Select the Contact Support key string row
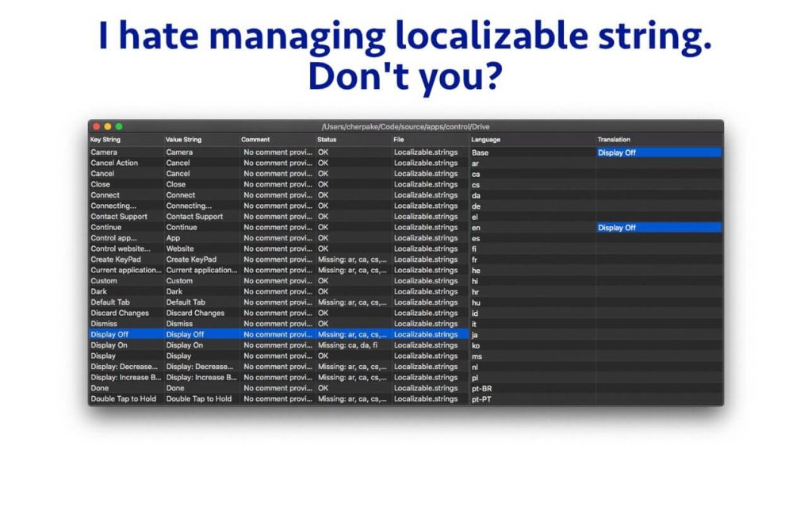Screen dimensions: 812x508 [x=119, y=217]
